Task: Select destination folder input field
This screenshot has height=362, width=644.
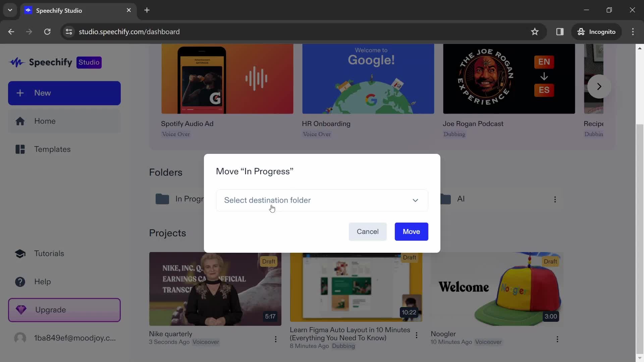Action: tap(322, 200)
